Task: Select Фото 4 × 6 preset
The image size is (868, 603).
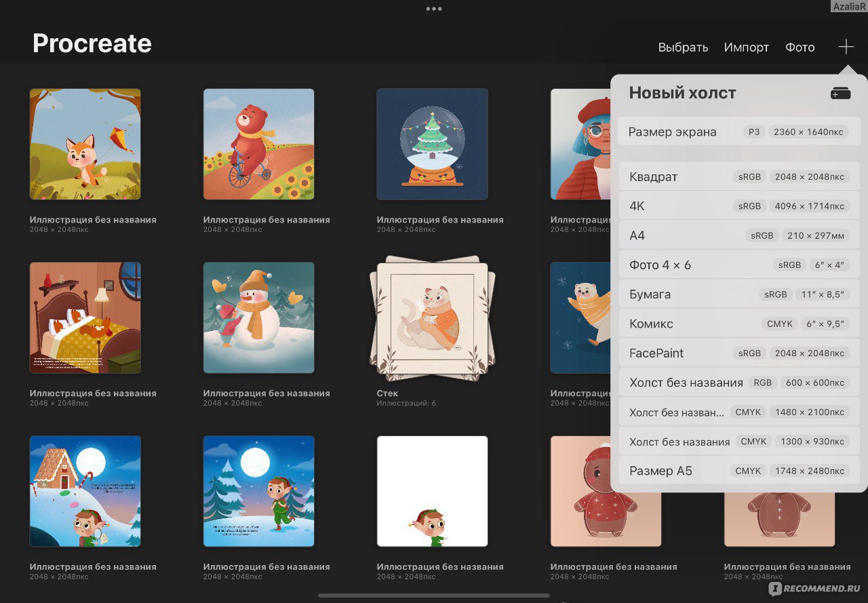Action: (739, 265)
